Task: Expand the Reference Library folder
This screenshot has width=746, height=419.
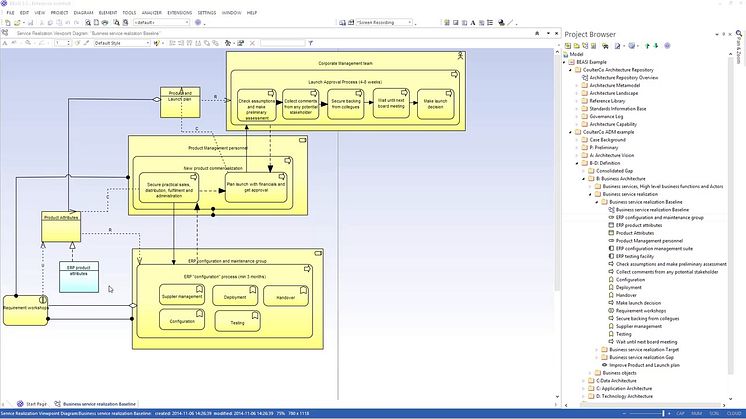Action: pyautogui.click(x=577, y=101)
